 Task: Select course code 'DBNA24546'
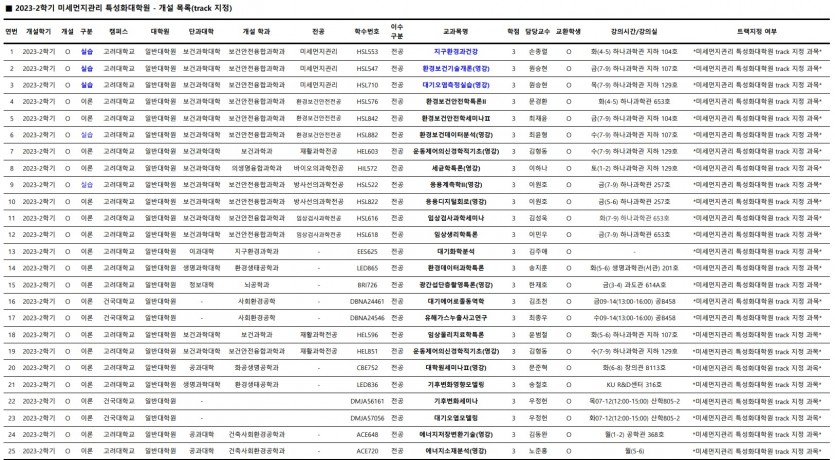click(x=367, y=318)
